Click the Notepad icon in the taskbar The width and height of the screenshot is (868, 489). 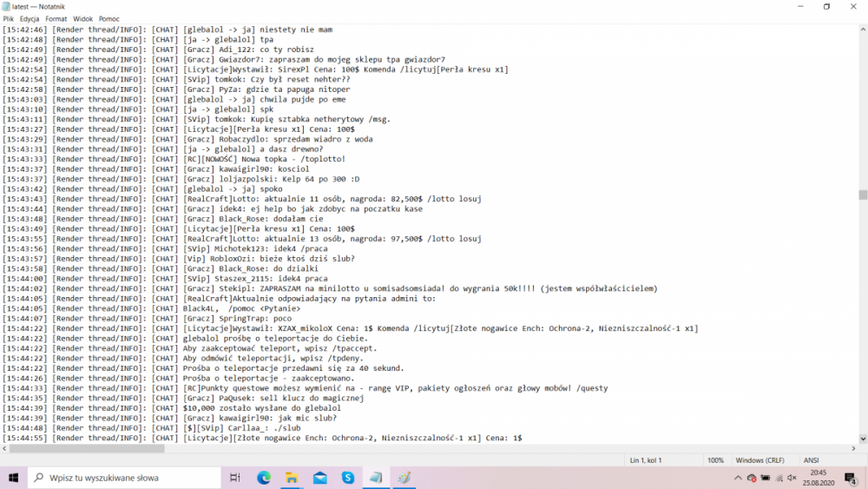point(376,478)
